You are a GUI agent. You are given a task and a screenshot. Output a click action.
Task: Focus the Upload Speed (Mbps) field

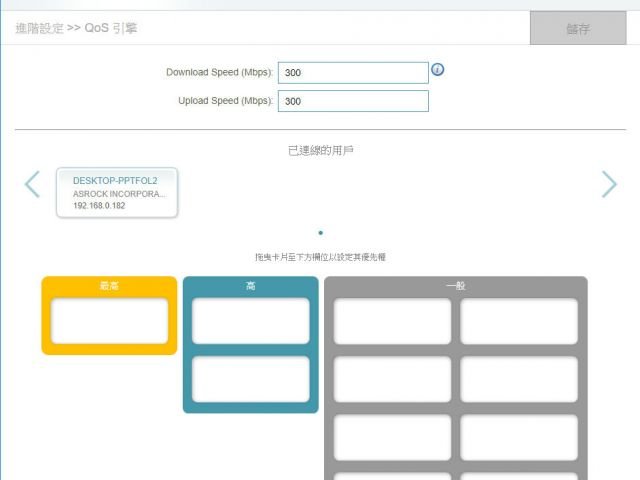353,101
